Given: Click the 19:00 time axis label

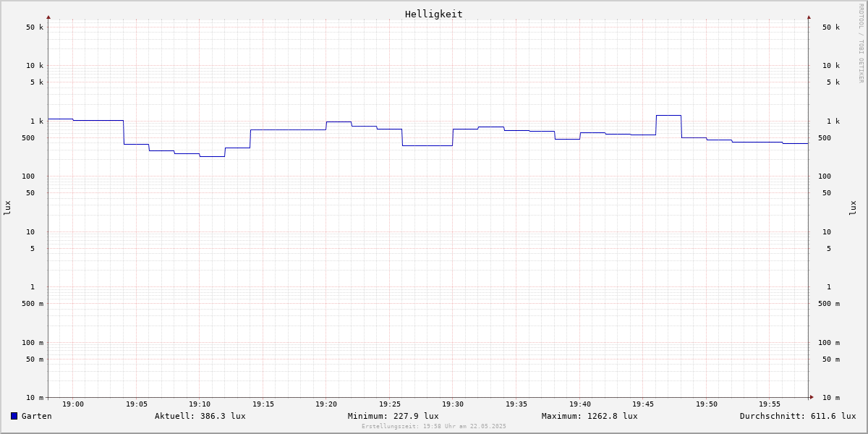Looking at the screenshot, I should click(x=73, y=404).
